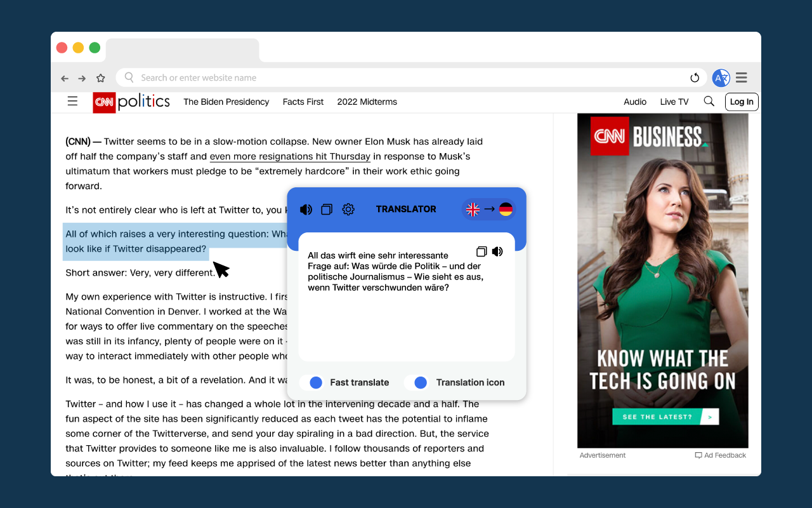Copy the translated text using its copy icon
The image size is (812, 508).
(481, 251)
